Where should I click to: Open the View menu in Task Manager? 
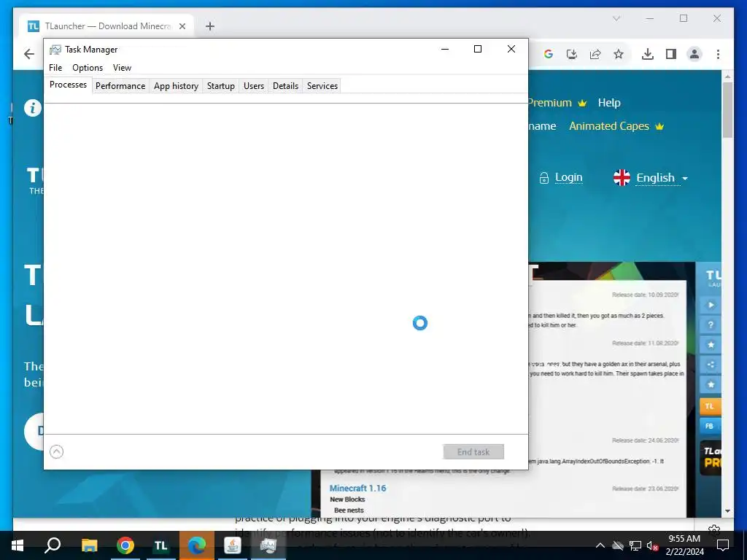pyautogui.click(x=122, y=68)
